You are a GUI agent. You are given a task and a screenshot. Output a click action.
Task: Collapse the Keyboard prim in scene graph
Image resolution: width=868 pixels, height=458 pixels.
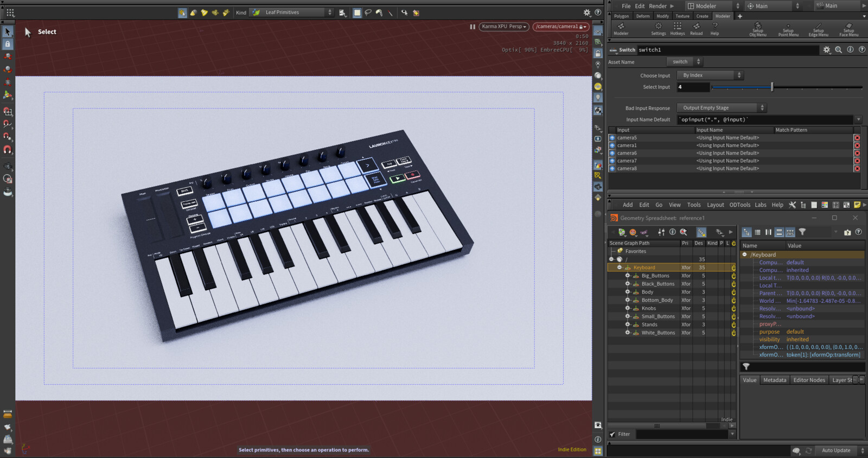point(620,268)
